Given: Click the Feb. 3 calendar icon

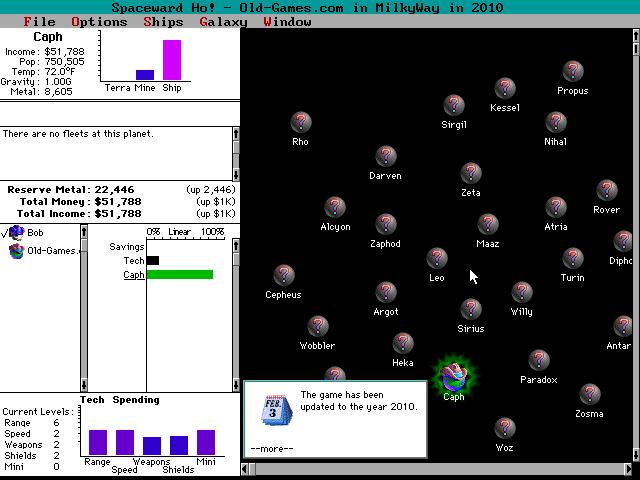Looking at the screenshot, I should tap(276, 410).
